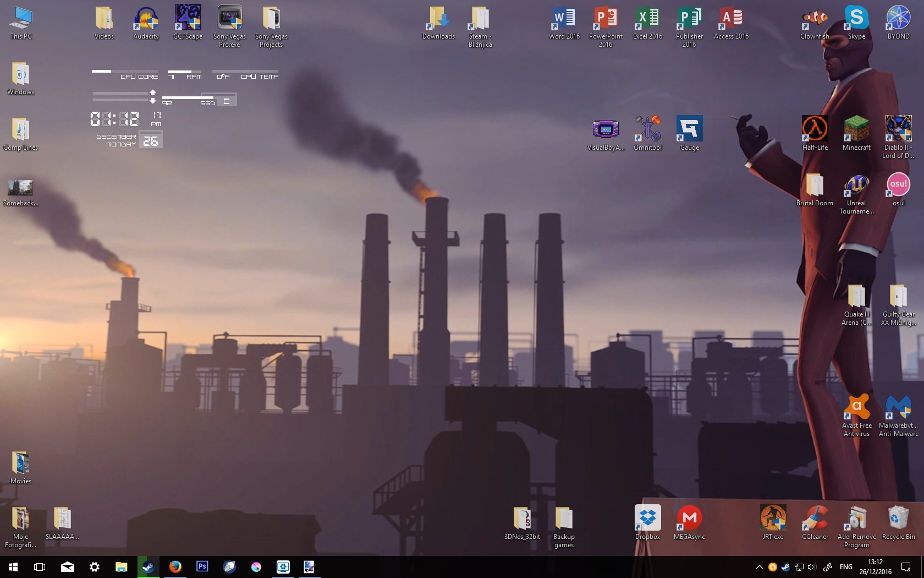The width and height of the screenshot is (924, 578).
Task: Select the VisualBoyAdvance shortcut
Action: coord(606,134)
